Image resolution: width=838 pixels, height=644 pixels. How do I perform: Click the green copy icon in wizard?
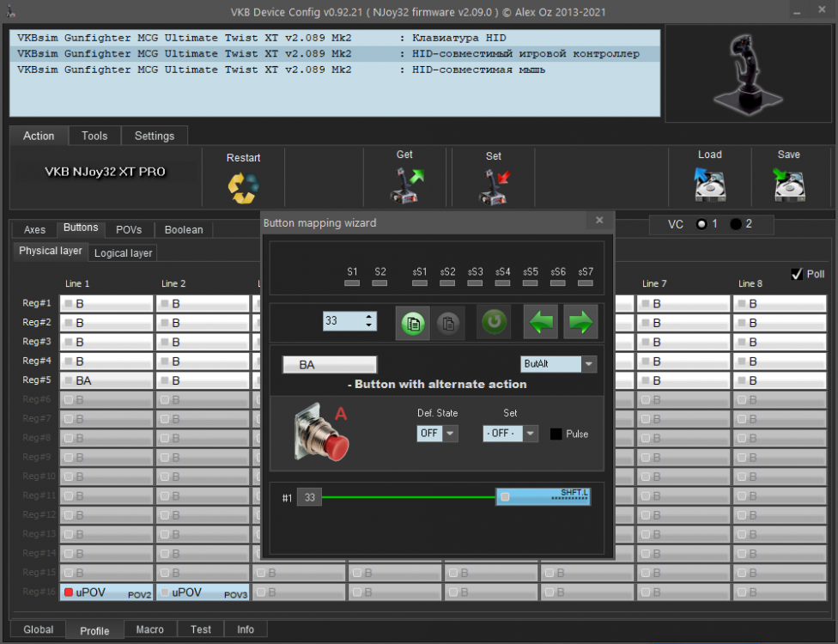[x=413, y=322]
